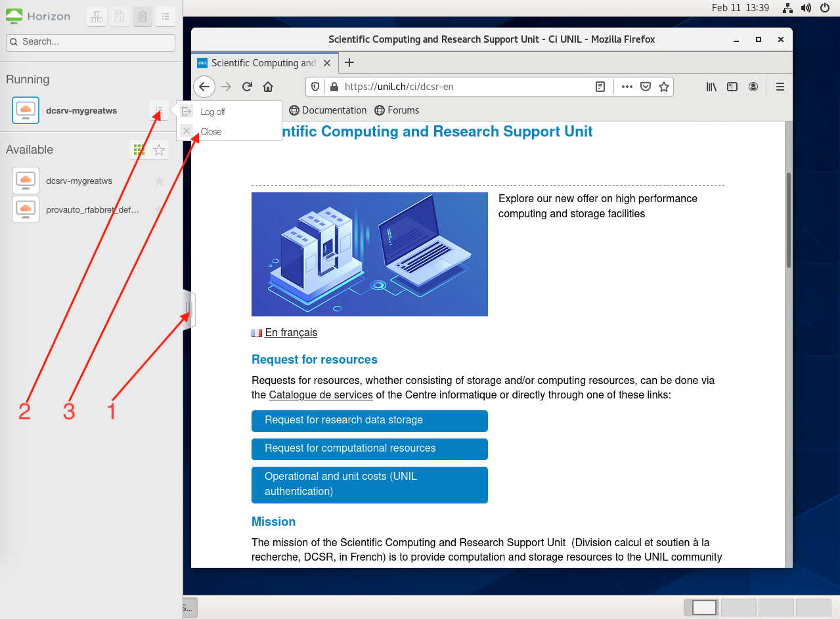
Task: Toggle Firefox reader view icon
Action: [600, 87]
